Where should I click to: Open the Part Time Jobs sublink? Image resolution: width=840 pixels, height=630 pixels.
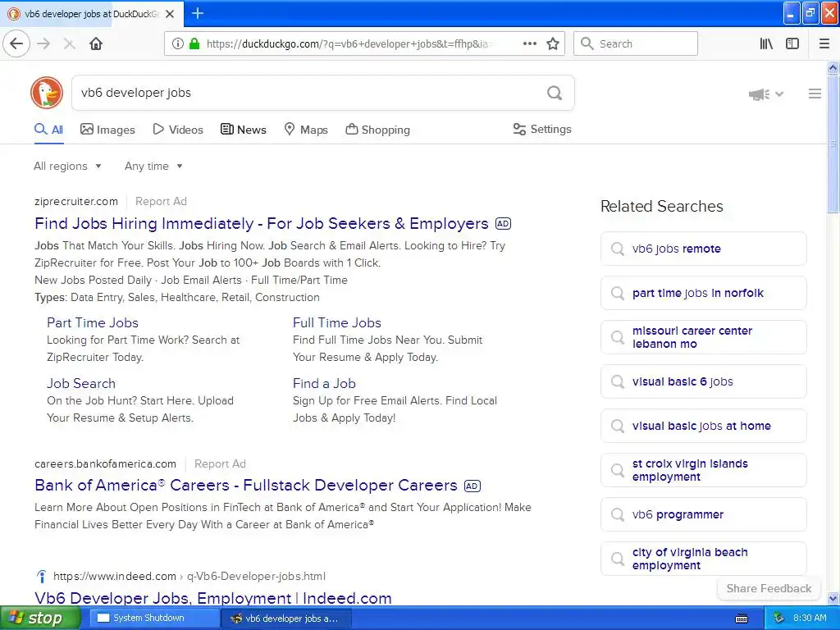click(x=93, y=322)
